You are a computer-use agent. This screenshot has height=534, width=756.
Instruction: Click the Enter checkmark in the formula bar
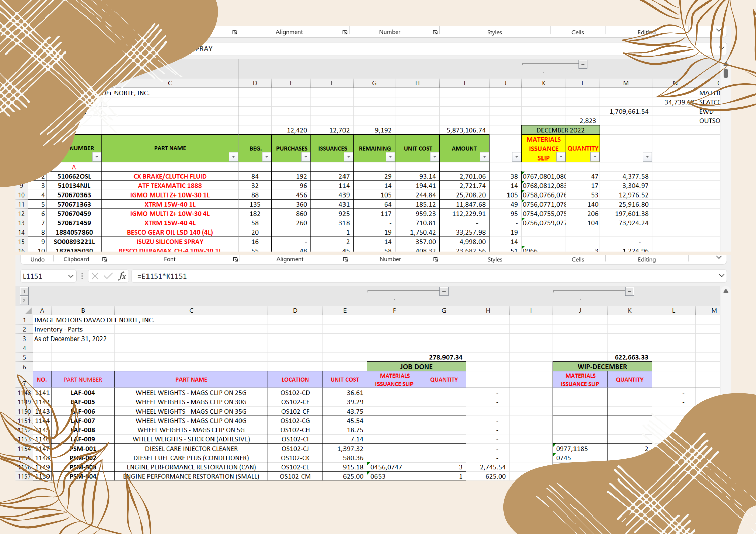pos(108,276)
